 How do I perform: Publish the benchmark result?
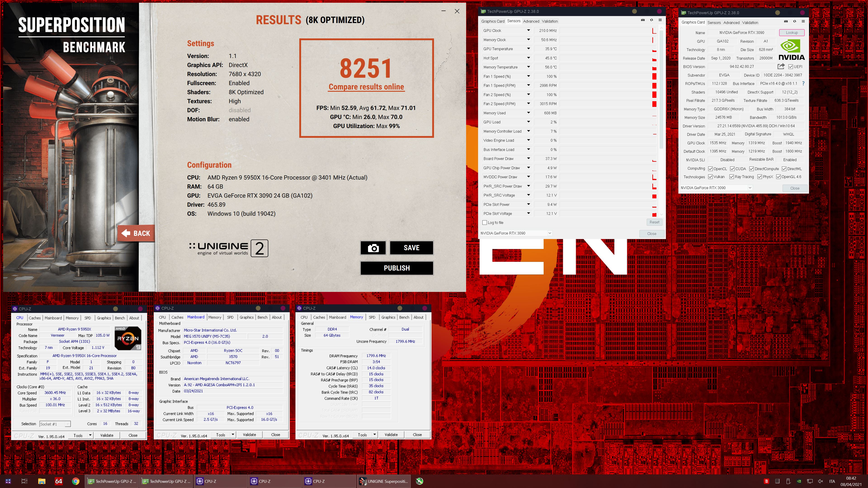[397, 268]
